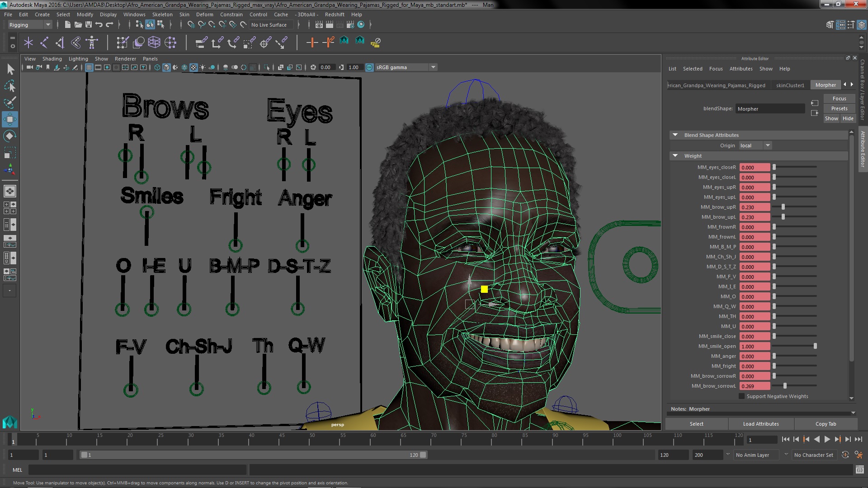Click the Aim constraint shelf icon

pos(265,42)
